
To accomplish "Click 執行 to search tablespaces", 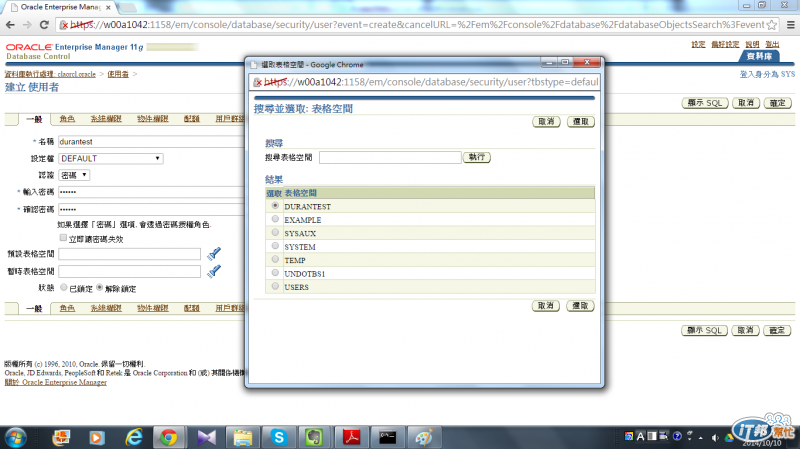I will pyautogui.click(x=477, y=157).
